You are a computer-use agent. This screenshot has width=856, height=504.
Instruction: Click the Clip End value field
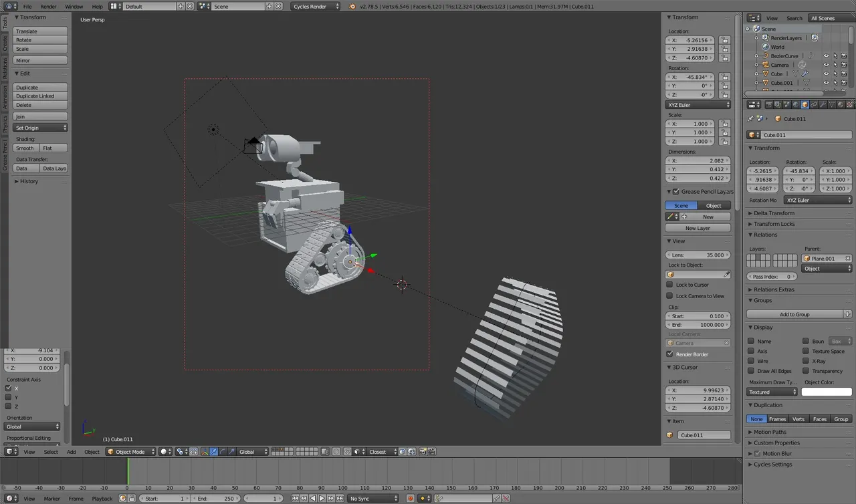(698, 325)
